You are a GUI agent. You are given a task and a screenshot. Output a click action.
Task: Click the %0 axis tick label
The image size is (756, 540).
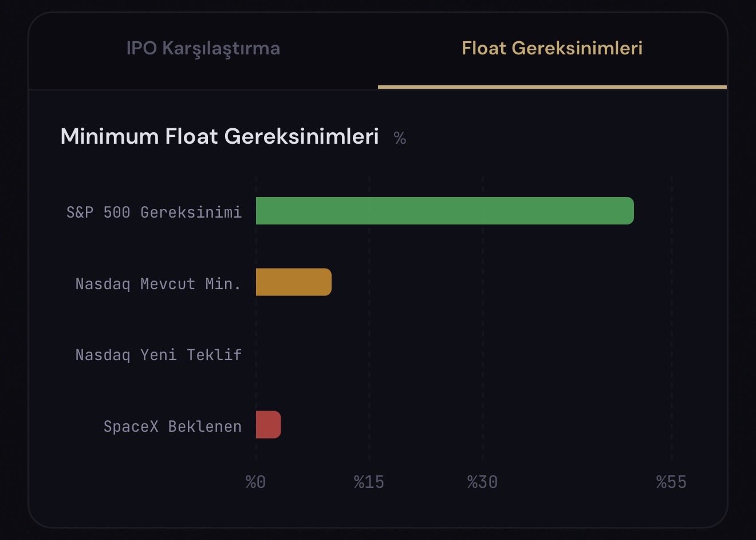pos(255,482)
